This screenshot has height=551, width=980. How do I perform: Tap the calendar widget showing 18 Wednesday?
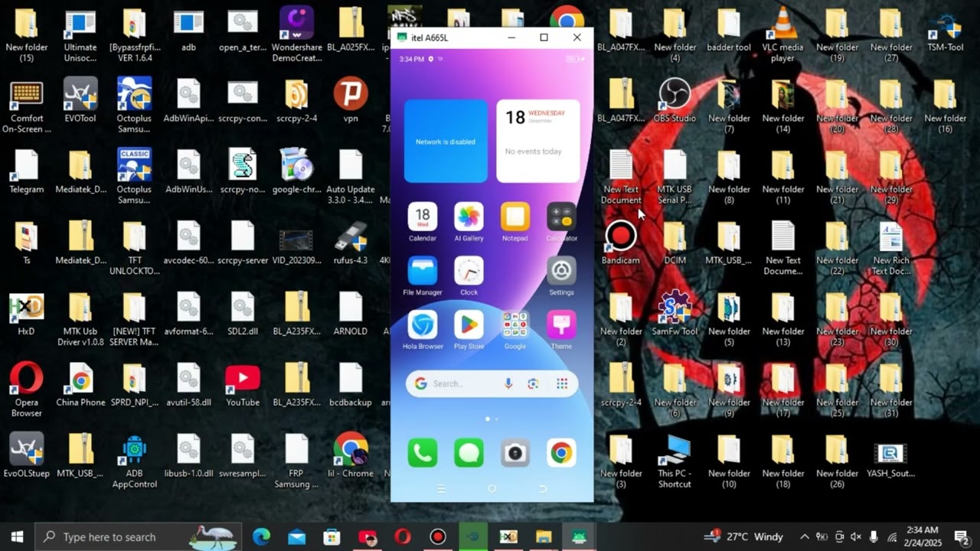[538, 142]
